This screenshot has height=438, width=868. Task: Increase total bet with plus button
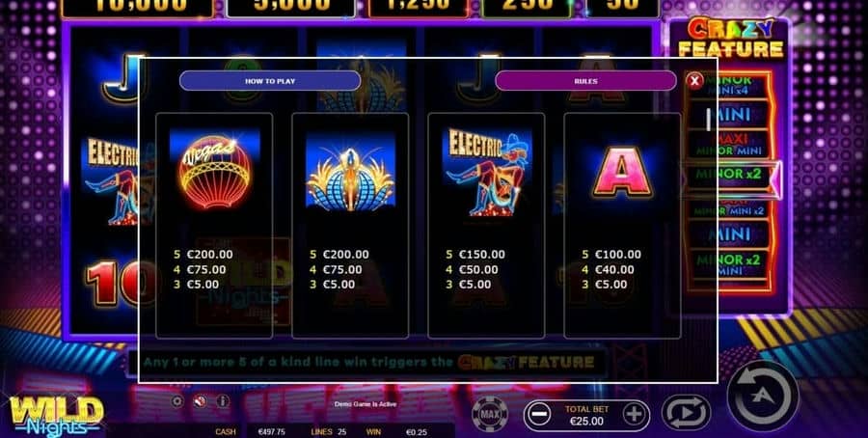635,415
